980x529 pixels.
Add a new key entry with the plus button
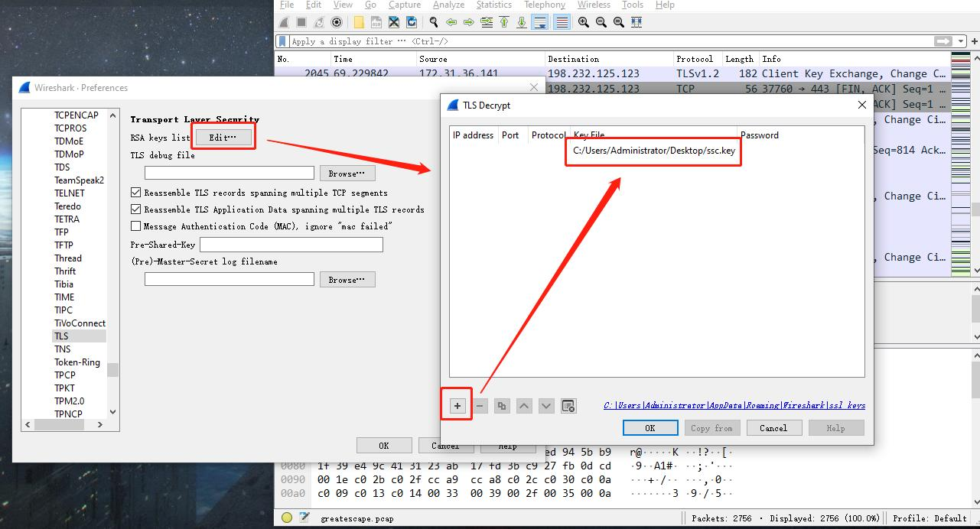tap(457, 406)
